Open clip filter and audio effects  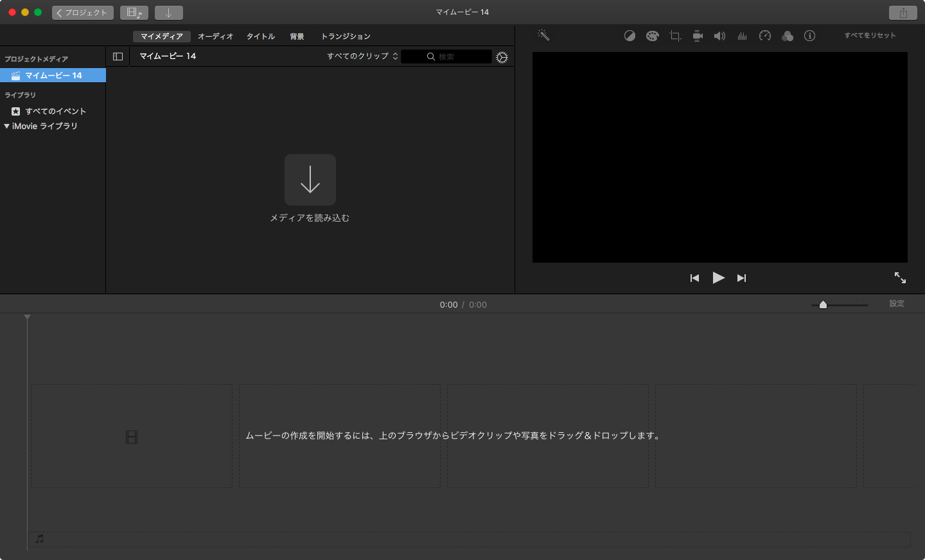[x=788, y=36]
